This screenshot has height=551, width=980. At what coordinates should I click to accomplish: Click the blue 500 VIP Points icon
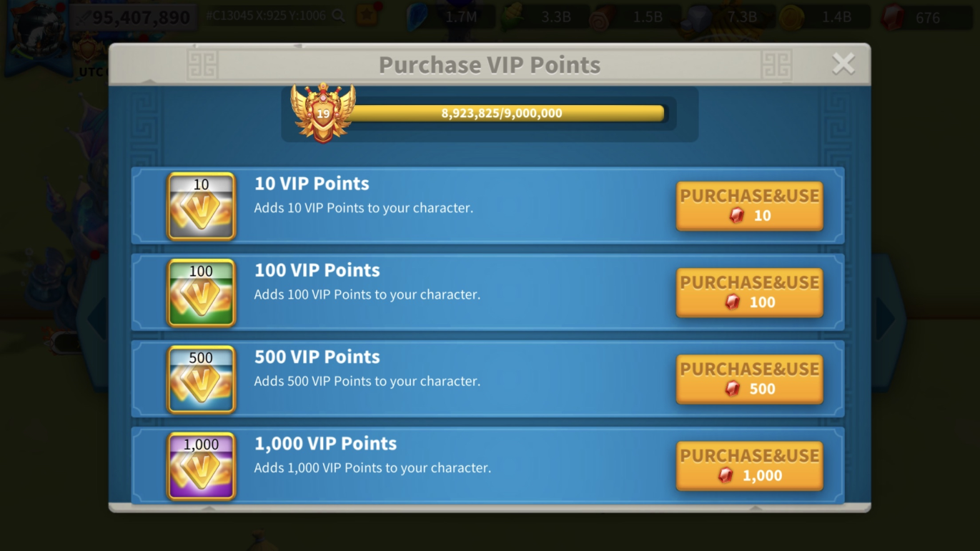[202, 379]
